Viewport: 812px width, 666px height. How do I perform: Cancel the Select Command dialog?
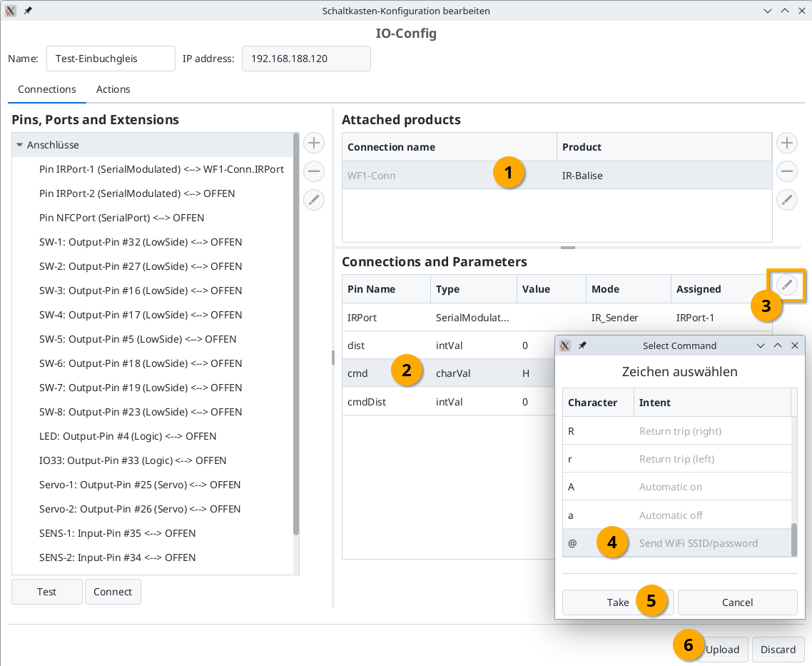(x=737, y=602)
